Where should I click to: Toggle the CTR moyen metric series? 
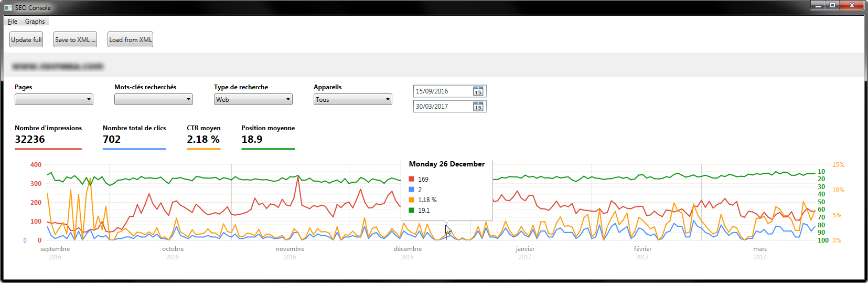coord(203,135)
